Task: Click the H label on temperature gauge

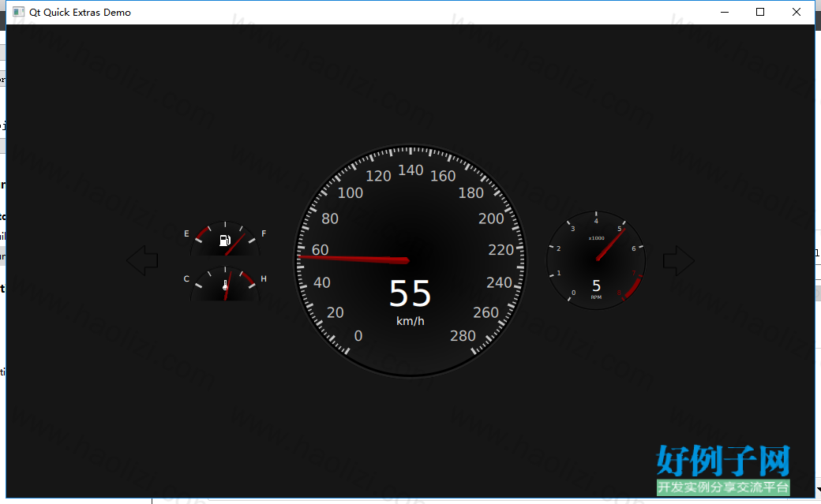Action: pos(264,278)
